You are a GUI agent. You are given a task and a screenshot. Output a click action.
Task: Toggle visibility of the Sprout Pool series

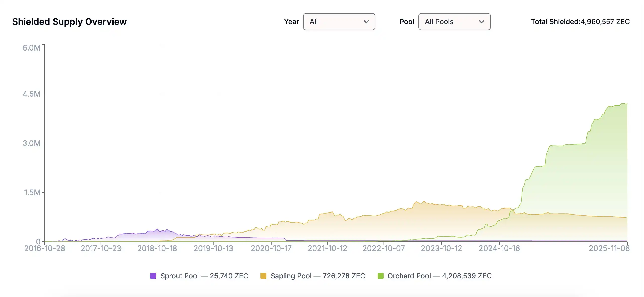(x=153, y=276)
